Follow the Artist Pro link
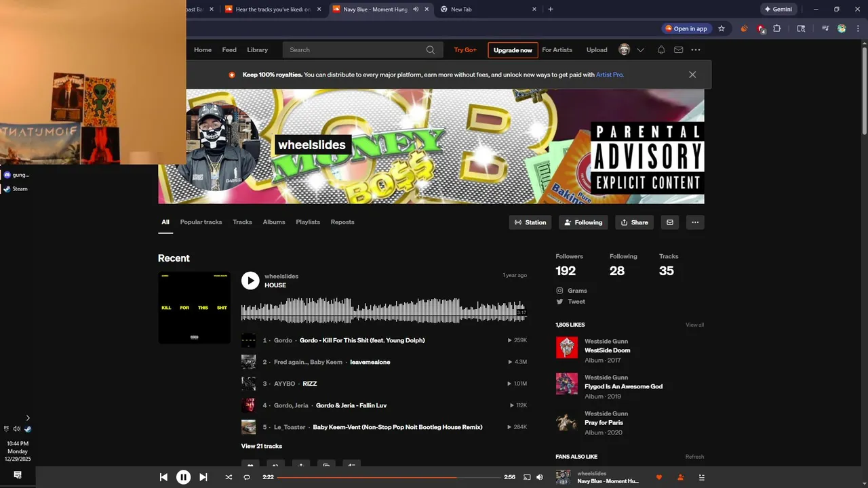Viewport: 868px width, 488px height. (x=609, y=75)
